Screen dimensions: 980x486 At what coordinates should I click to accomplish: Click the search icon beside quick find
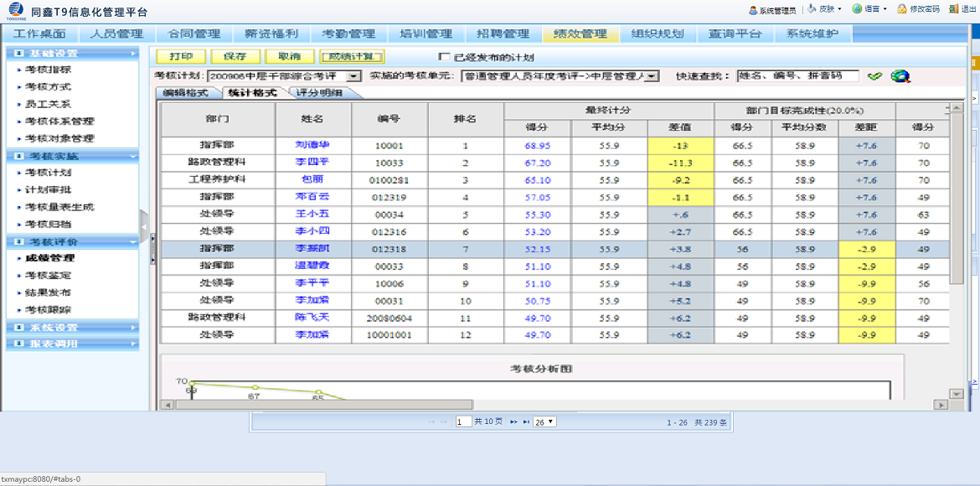[900, 76]
